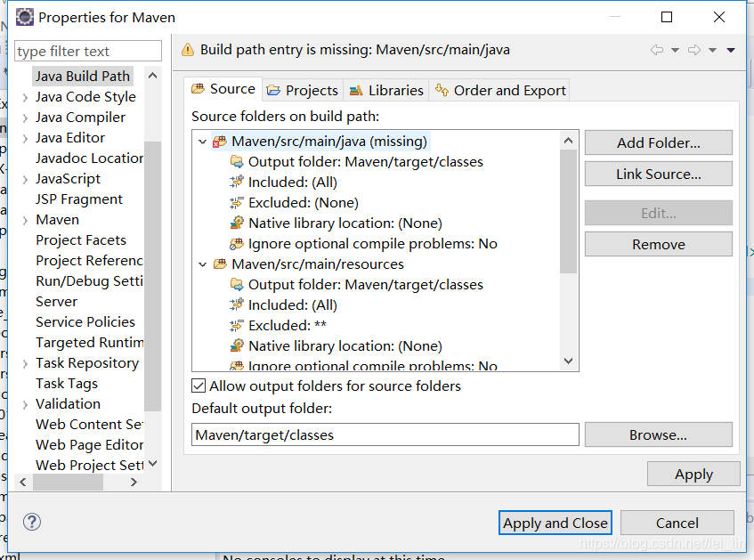Select Server in sidebar list
This screenshot has height=560, width=754.
tap(56, 302)
